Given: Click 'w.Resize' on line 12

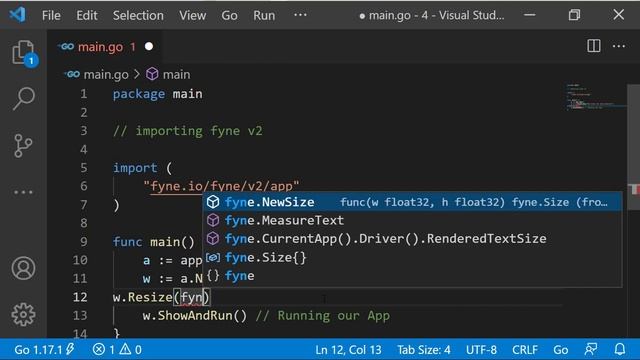Looking at the screenshot, I should pyautogui.click(x=142, y=297).
